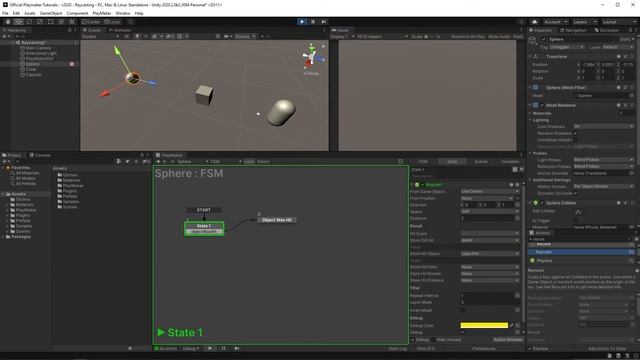
Task: Toggle the Sphere active checkbox in Inspector
Action: coord(543,39)
